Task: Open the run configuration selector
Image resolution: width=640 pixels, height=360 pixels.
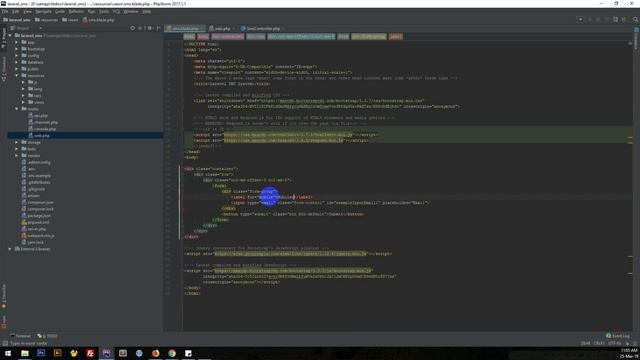Action: [580, 20]
